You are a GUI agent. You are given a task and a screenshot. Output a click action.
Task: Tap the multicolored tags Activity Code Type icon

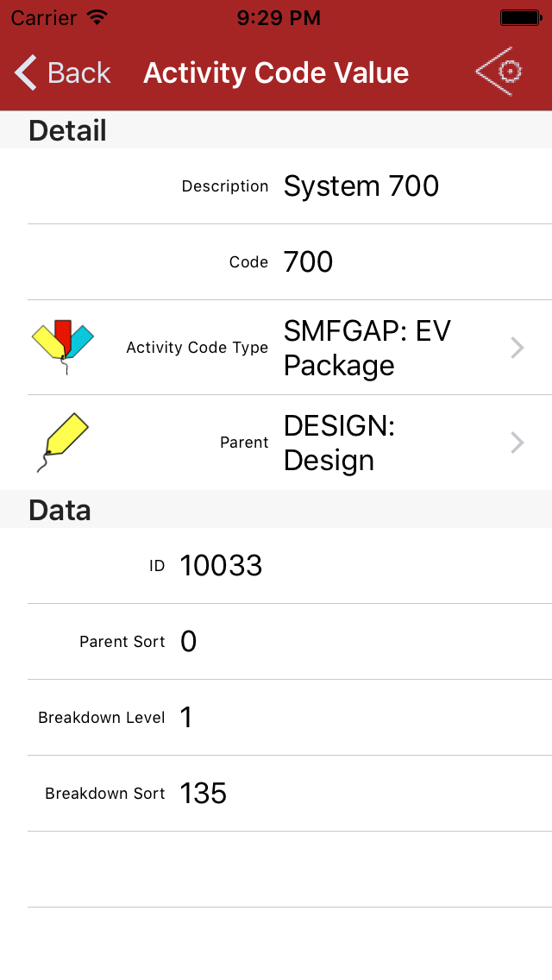click(62, 347)
